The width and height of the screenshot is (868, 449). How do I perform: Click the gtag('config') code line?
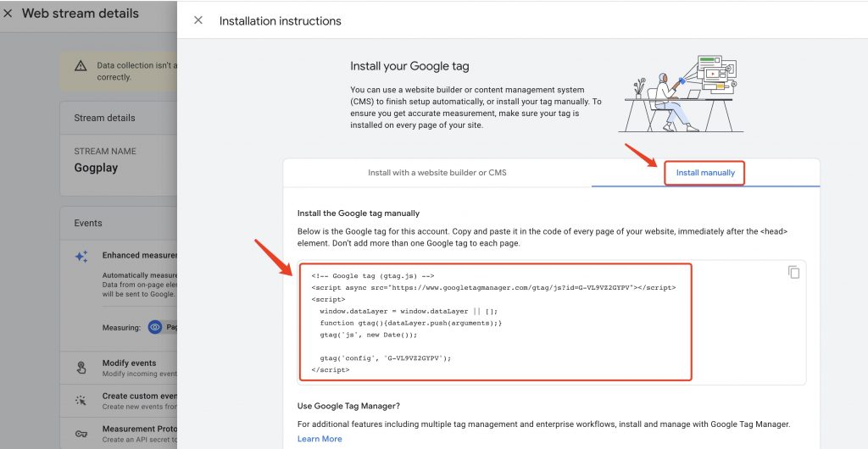coord(386,358)
